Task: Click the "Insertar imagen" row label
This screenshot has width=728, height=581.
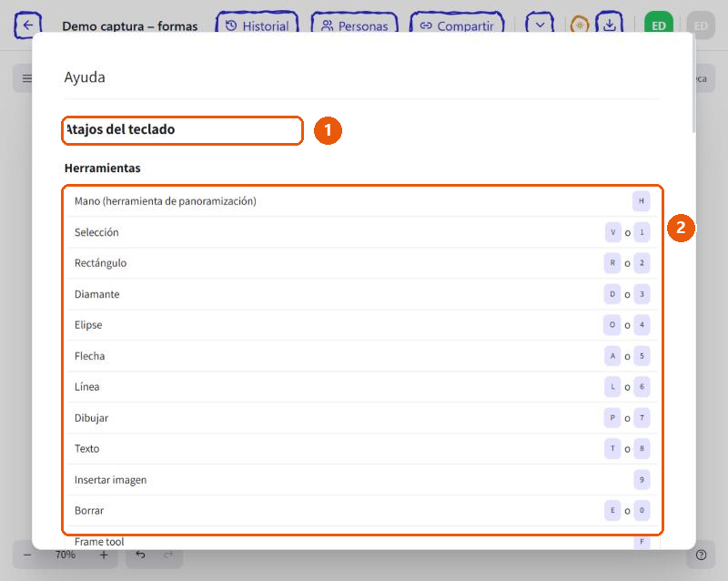Action: tap(110, 480)
